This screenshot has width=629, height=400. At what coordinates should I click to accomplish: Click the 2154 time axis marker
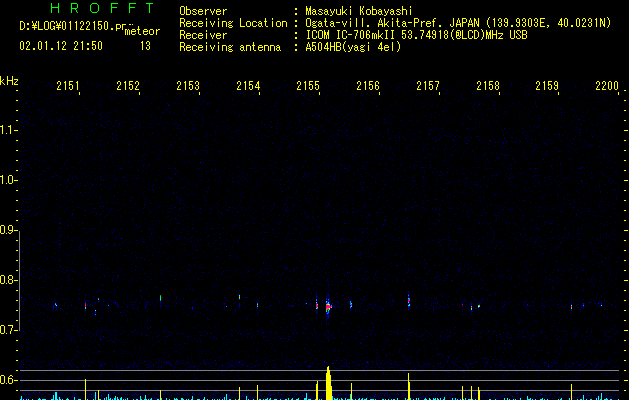point(248,85)
